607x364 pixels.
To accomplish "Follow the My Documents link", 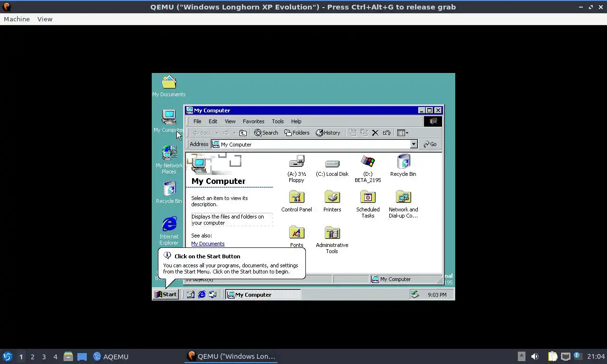I will [208, 244].
